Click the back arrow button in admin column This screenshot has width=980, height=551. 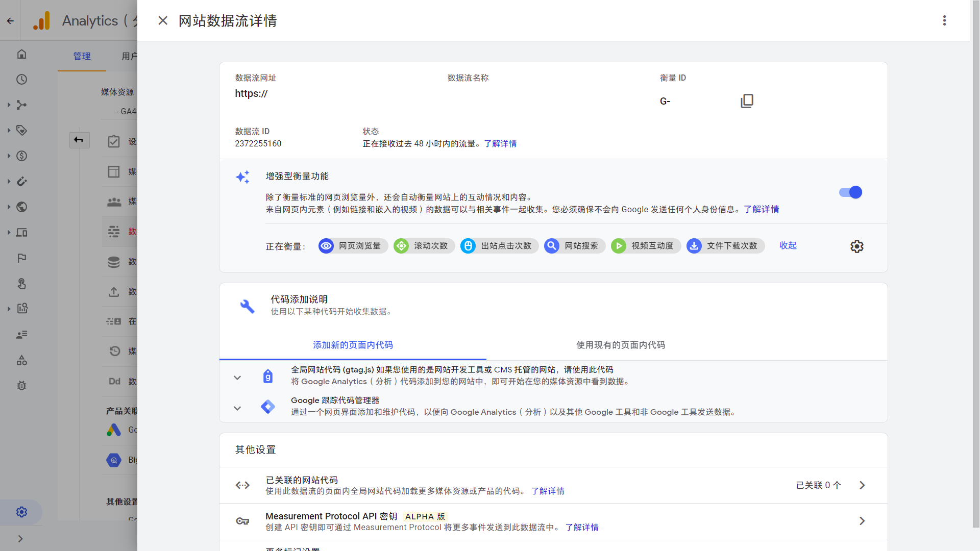coord(79,140)
